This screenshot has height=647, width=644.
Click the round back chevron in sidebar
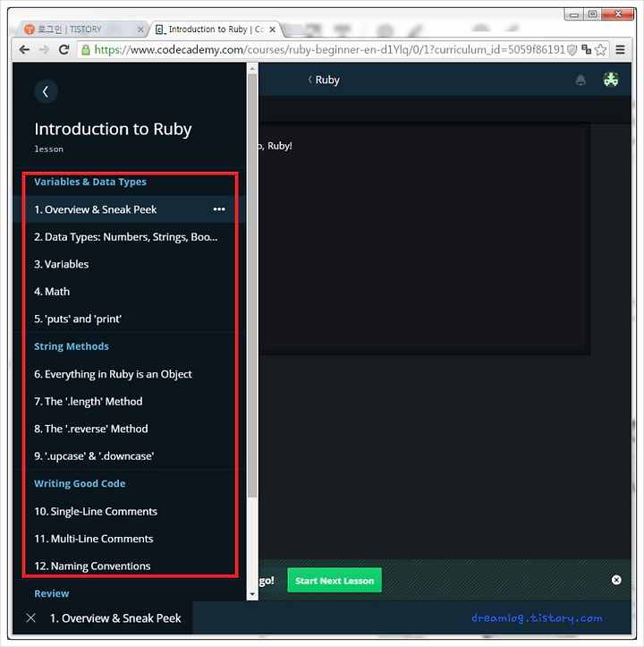(x=46, y=91)
